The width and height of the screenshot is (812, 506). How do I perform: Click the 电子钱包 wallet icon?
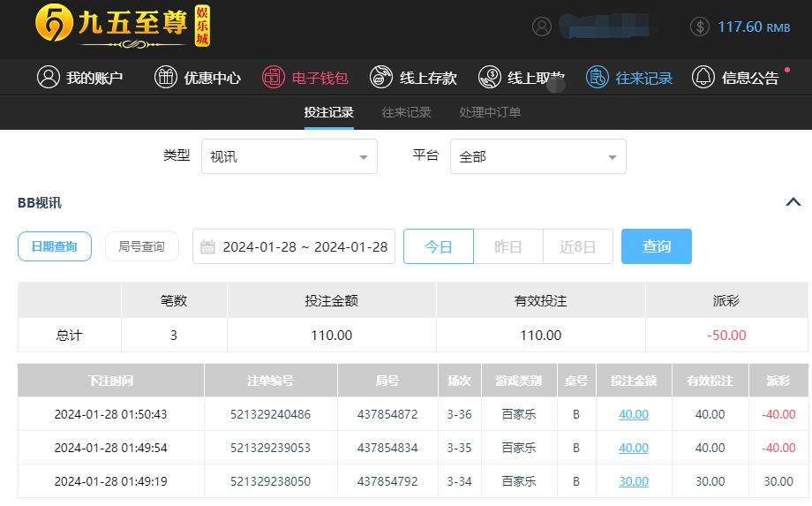tap(274, 77)
